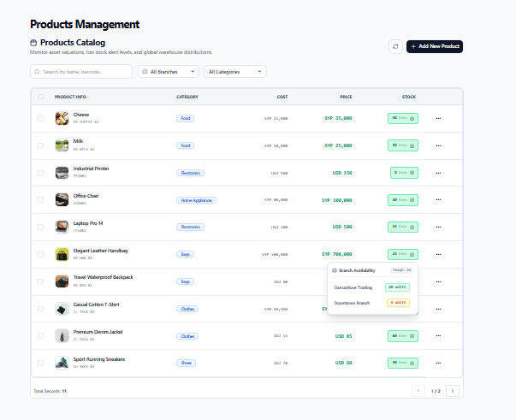Open more options for Milk row

(438, 145)
